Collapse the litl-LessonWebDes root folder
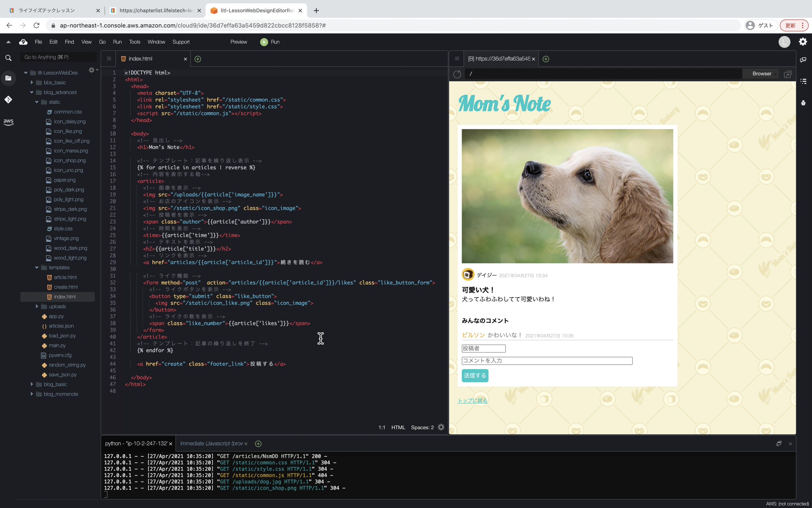The height and width of the screenshot is (508, 812). pyautogui.click(x=26, y=73)
